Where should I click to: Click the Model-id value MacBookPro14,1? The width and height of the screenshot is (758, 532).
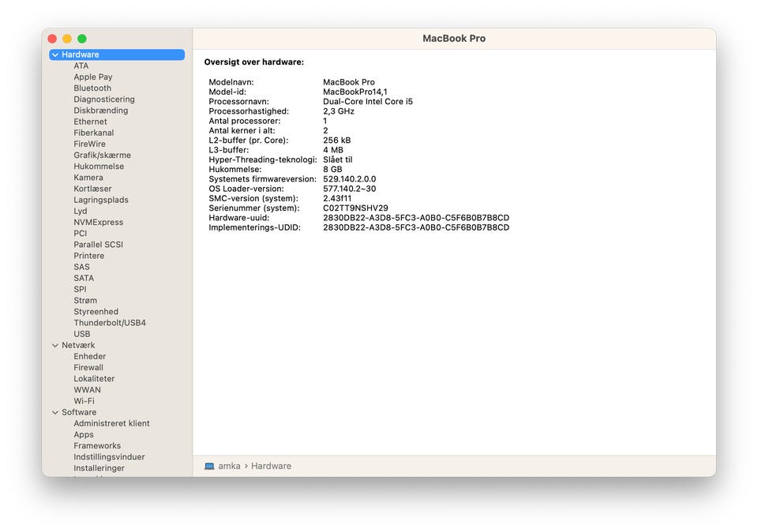tap(355, 92)
